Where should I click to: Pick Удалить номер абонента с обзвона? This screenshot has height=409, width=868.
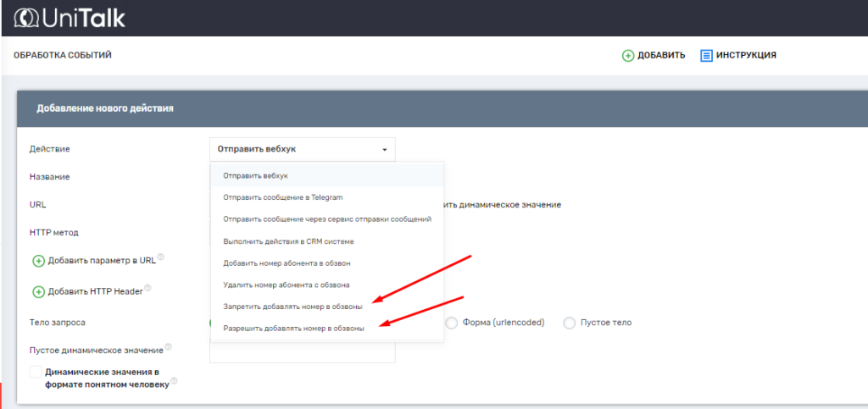pos(287,285)
